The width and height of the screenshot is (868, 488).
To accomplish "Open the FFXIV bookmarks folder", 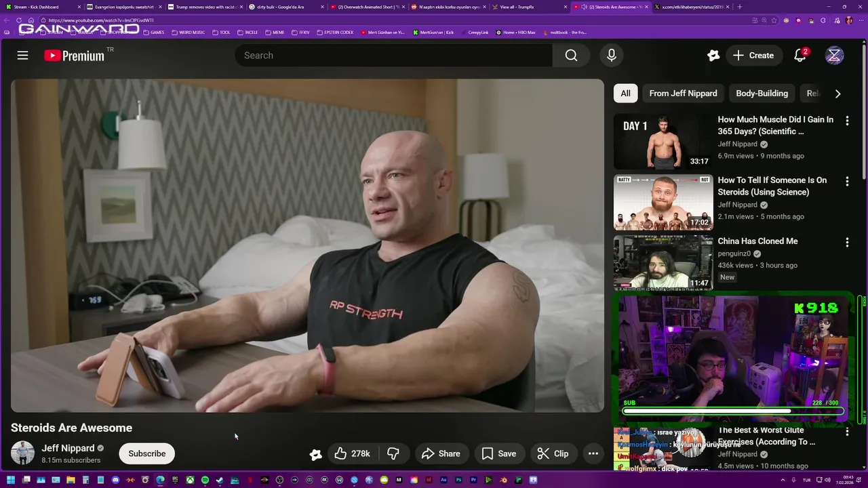I will pyautogui.click(x=300, y=33).
